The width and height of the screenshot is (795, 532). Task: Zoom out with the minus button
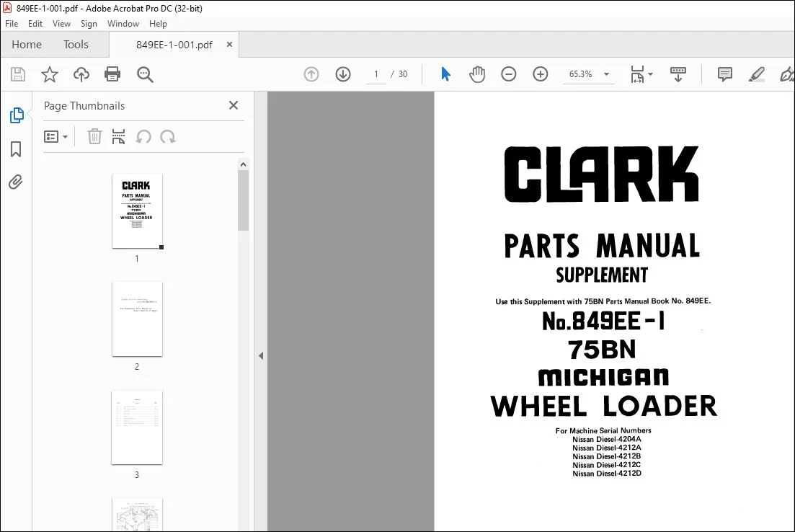coord(509,74)
